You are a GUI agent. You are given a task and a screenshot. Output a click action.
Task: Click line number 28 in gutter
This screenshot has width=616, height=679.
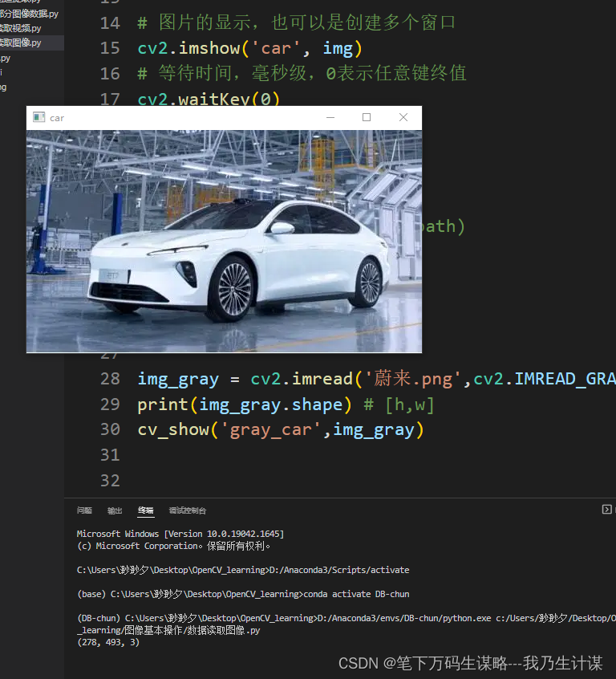tap(110, 379)
